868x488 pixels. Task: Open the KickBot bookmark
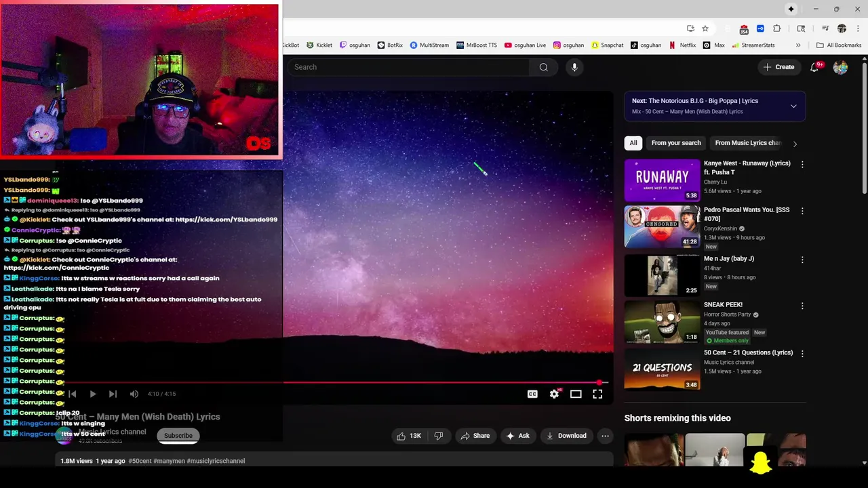[290, 45]
